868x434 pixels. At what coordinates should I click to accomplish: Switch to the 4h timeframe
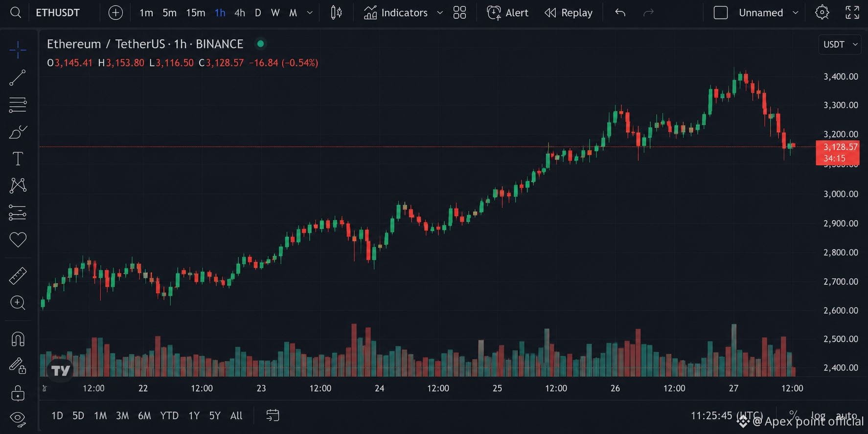coord(239,13)
